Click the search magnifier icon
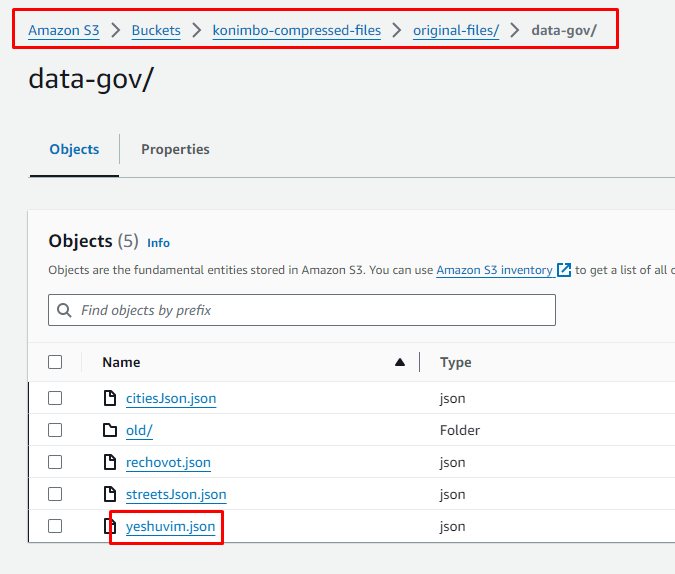The height and width of the screenshot is (574, 675). [64, 310]
